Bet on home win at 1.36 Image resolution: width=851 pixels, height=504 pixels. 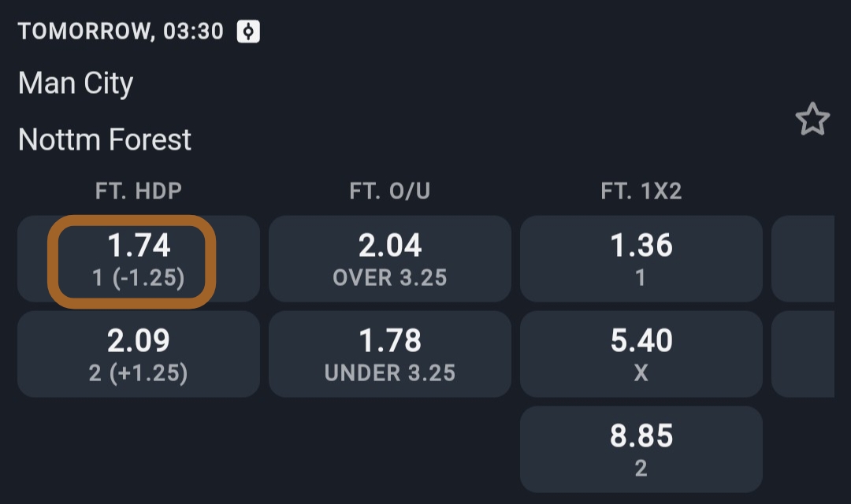point(641,259)
